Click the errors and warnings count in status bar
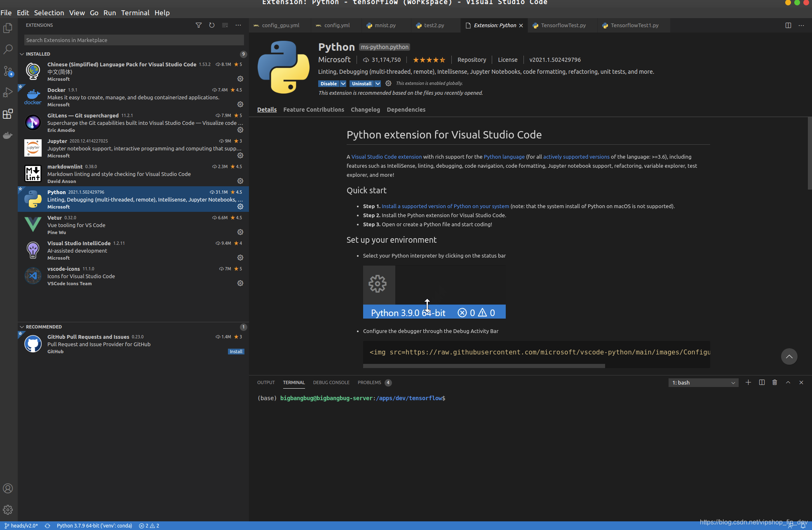This screenshot has height=530, width=812. [149, 526]
